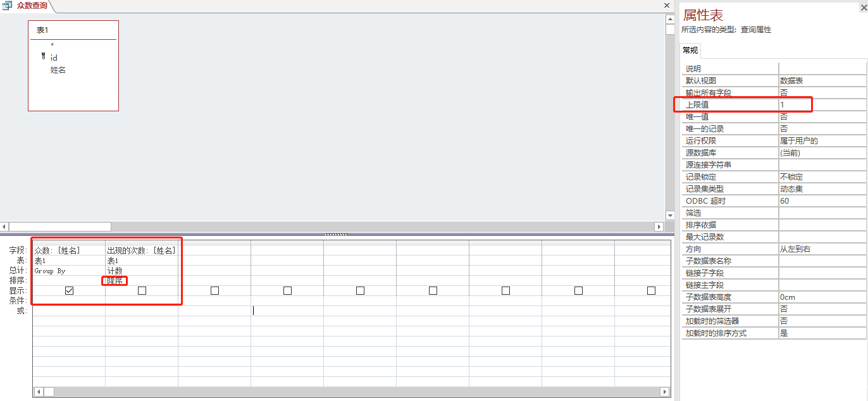Select the 姓名 field in 表1
The width and height of the screenshot is (868, 401).
coord(58,70)
